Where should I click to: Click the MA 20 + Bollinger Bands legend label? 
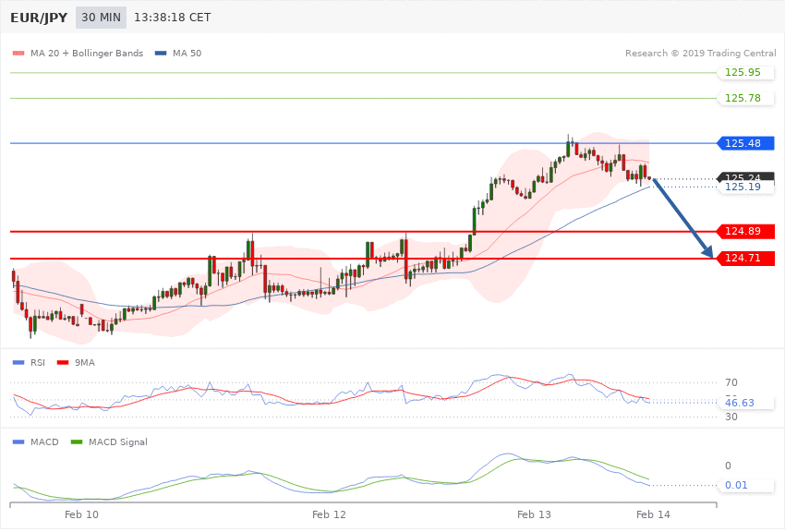(87, 53)
